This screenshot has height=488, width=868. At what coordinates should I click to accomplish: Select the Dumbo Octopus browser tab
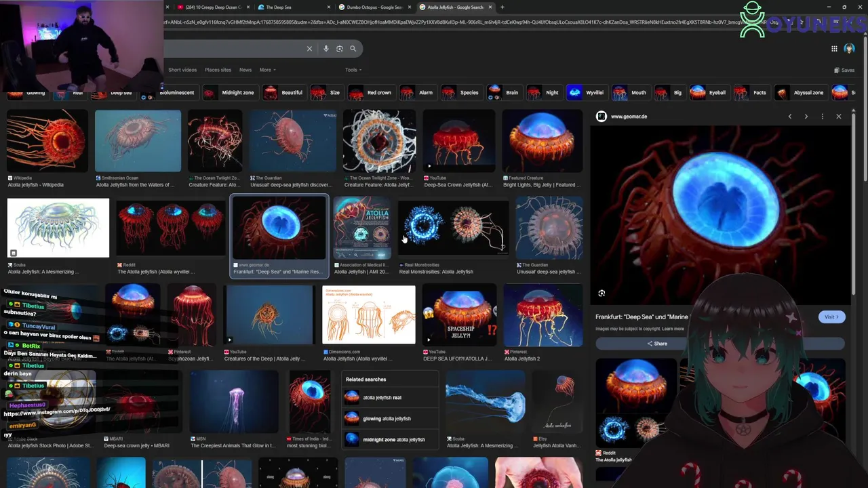pyautogui.click(x=374, y=7)
